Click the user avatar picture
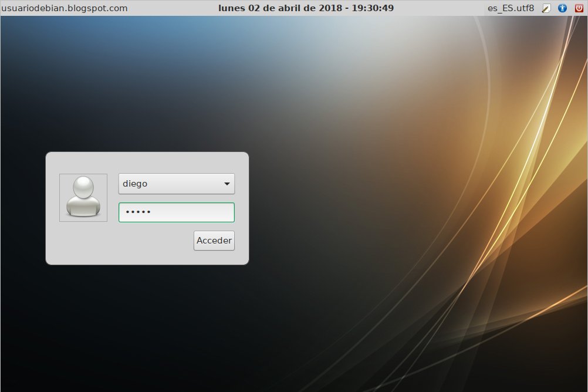The image size is (588, 392). point(83,197)
